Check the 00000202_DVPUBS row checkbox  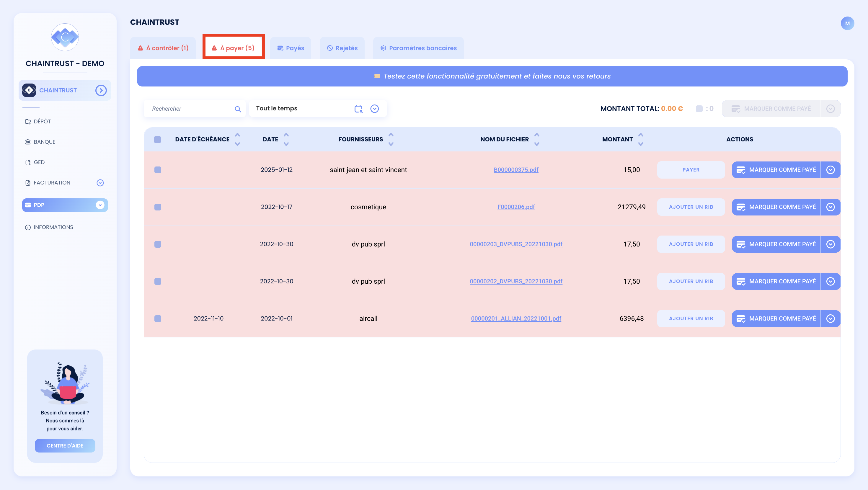(158, 281)
